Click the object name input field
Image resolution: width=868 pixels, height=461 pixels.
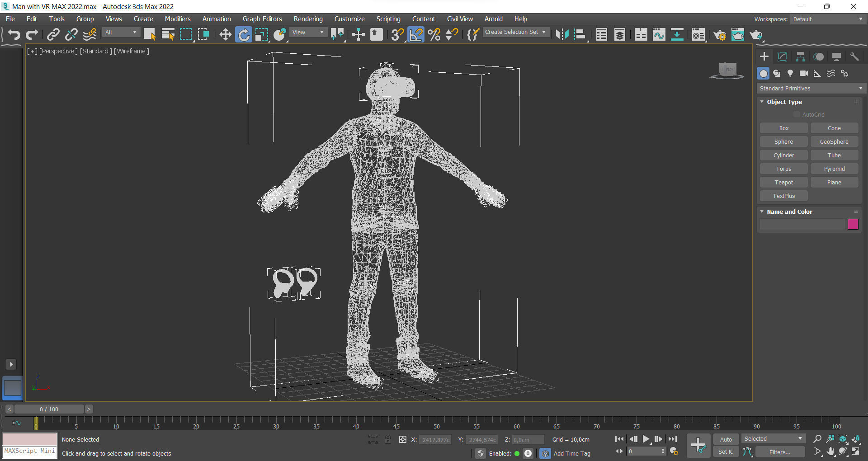[x=802, y=224]
